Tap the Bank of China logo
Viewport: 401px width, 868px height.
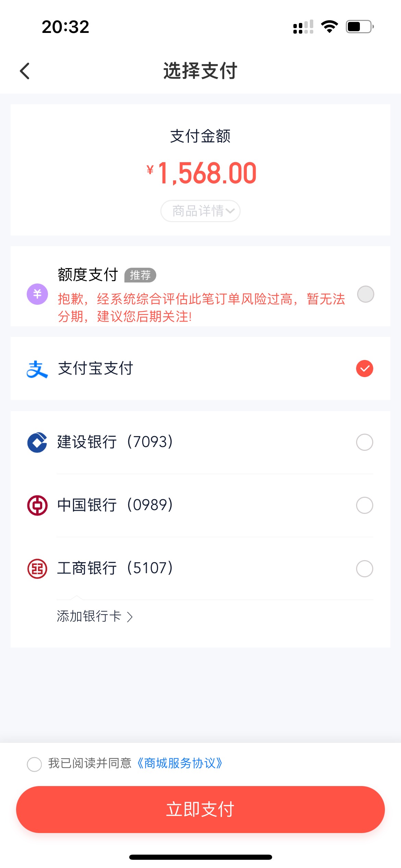tap(37, 505)
